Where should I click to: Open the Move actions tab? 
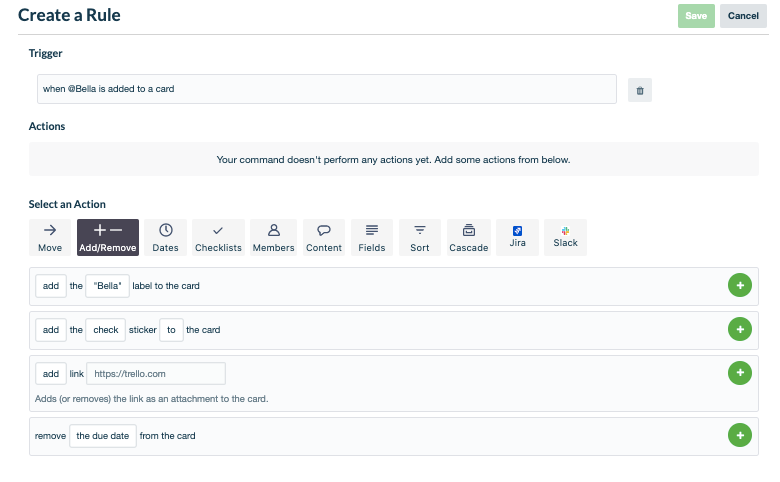pyautogui.click(x=50, y=238)
